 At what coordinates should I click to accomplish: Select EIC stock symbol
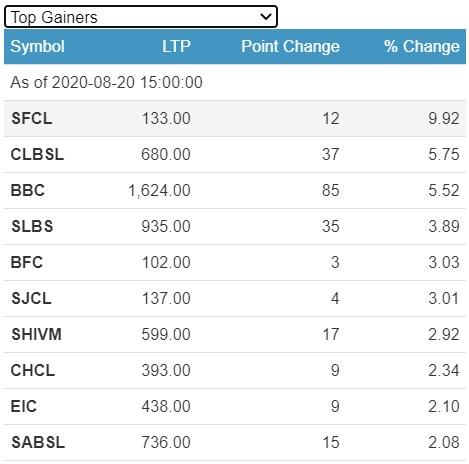23,406
